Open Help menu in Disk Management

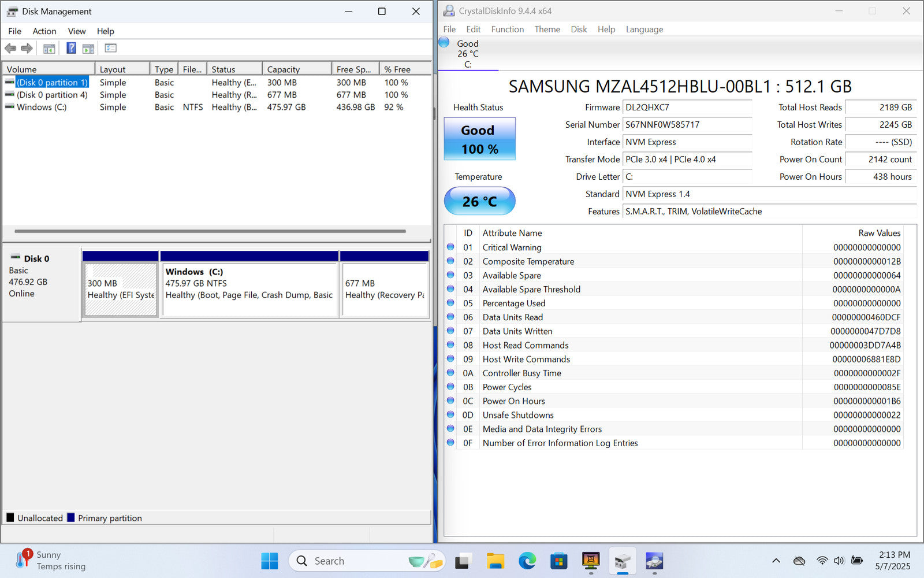106,31
